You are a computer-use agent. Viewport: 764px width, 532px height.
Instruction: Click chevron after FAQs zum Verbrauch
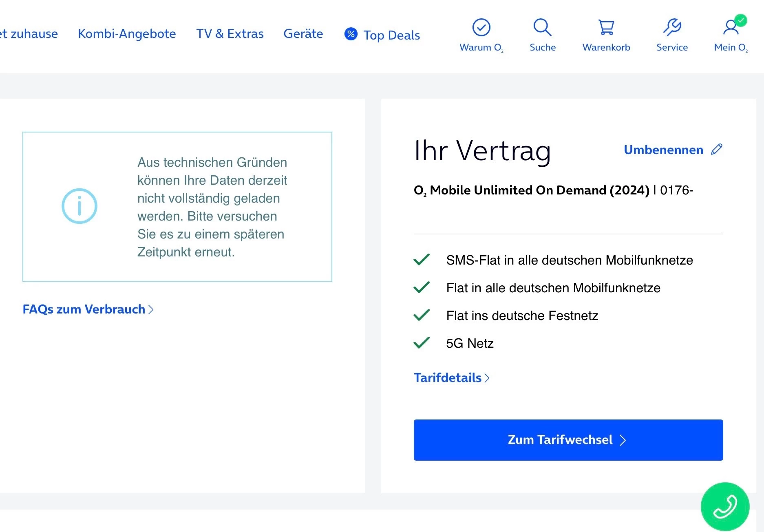tap(151, 309)
